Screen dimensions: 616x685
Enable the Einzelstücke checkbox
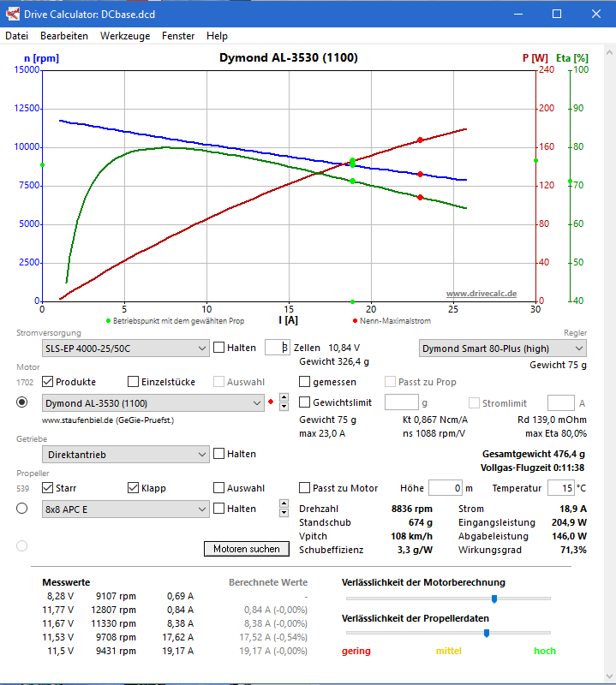coord(134,382)
